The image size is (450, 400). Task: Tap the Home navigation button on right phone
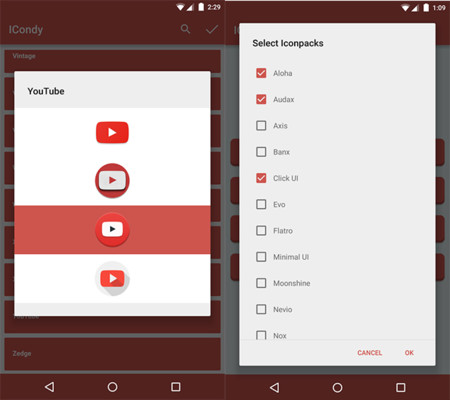(337, 387)
